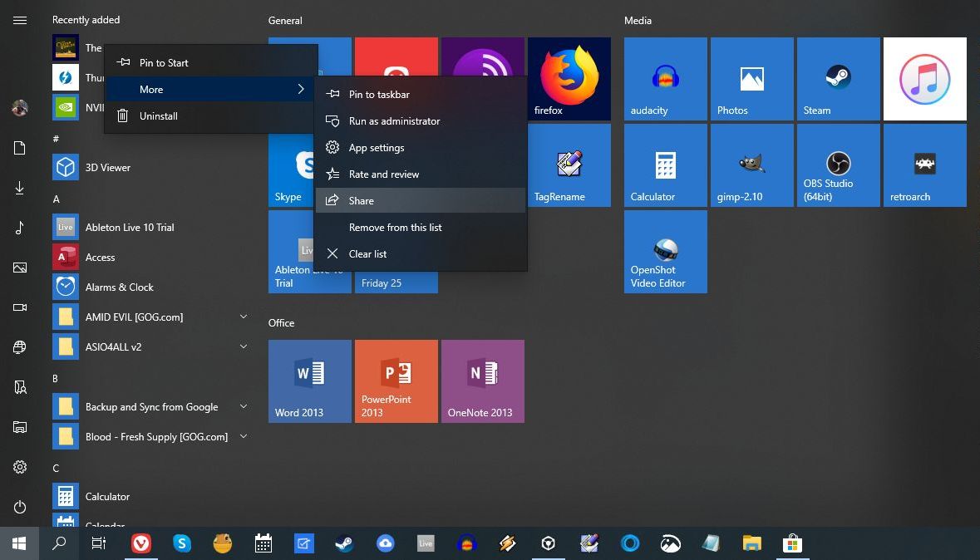Open the Music folder in the left rail
Image resolution: width=980 pixels, height=560 pixels.
[x=20, y=228]
